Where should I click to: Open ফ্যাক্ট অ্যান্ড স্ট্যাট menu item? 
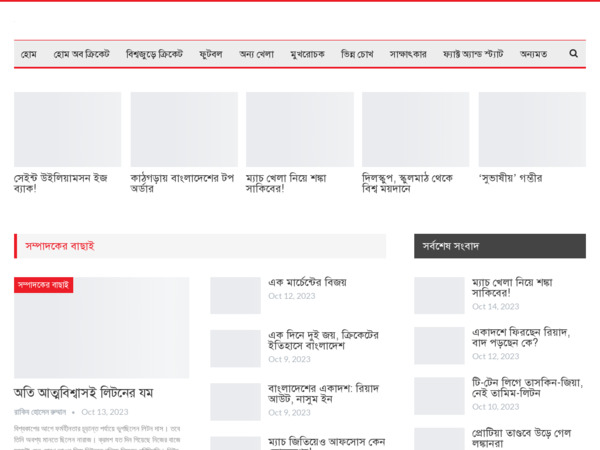coord(473,54)
